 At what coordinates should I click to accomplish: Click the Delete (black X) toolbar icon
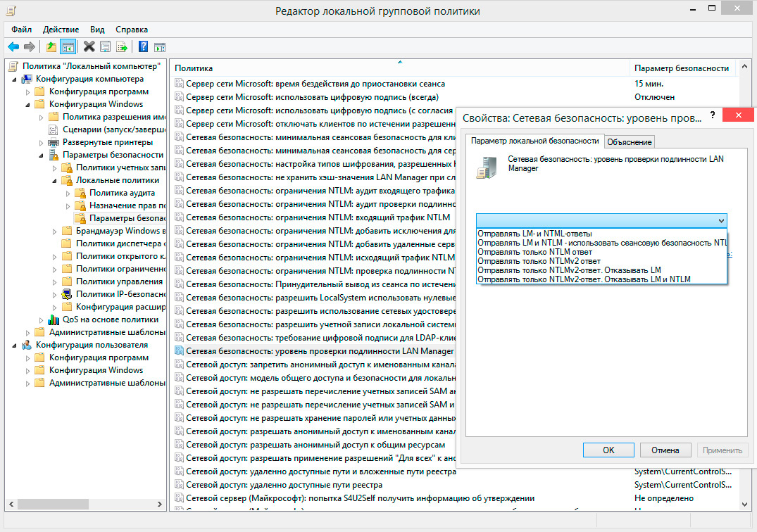coord(89,47)
